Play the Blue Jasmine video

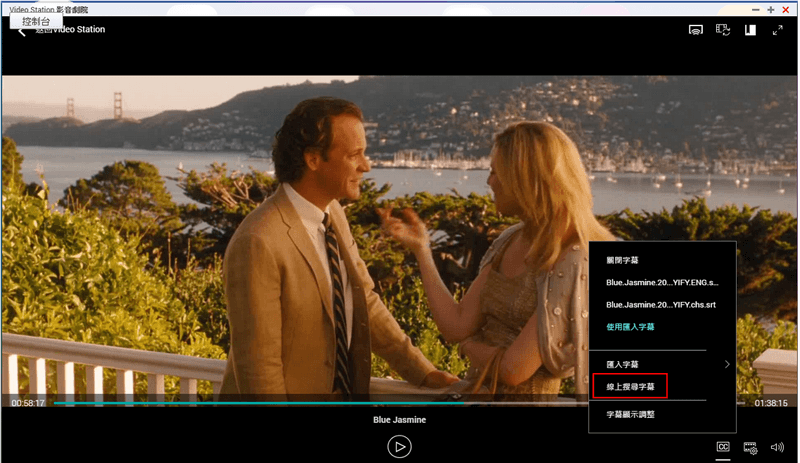[399, 447]
